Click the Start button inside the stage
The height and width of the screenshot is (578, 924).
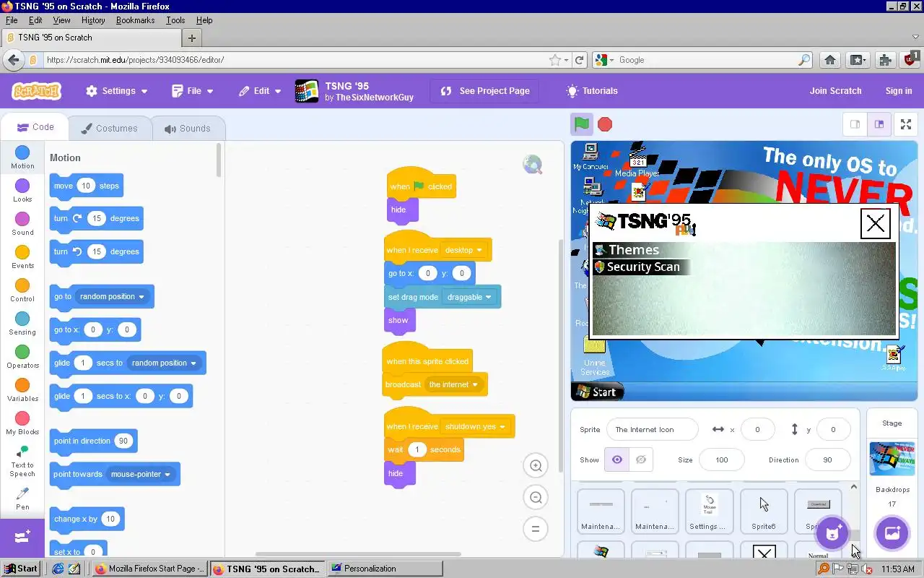(597, 392)
